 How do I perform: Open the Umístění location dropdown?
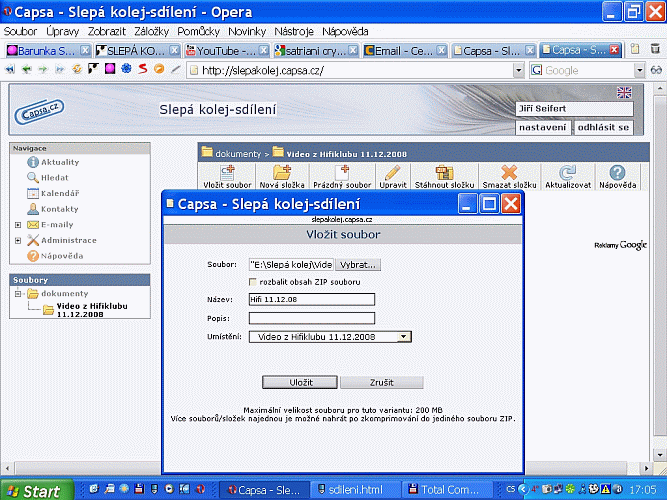(403, 337)
